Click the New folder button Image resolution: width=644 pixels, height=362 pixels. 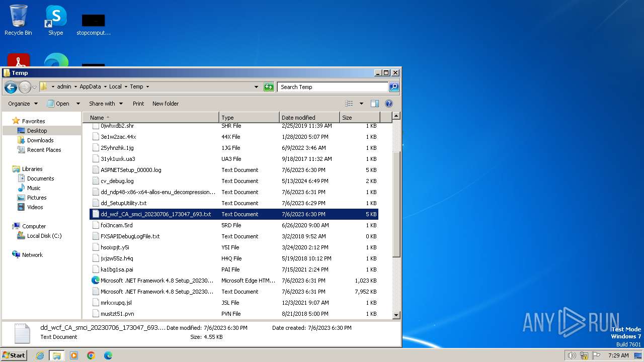[x=166, y=104]
